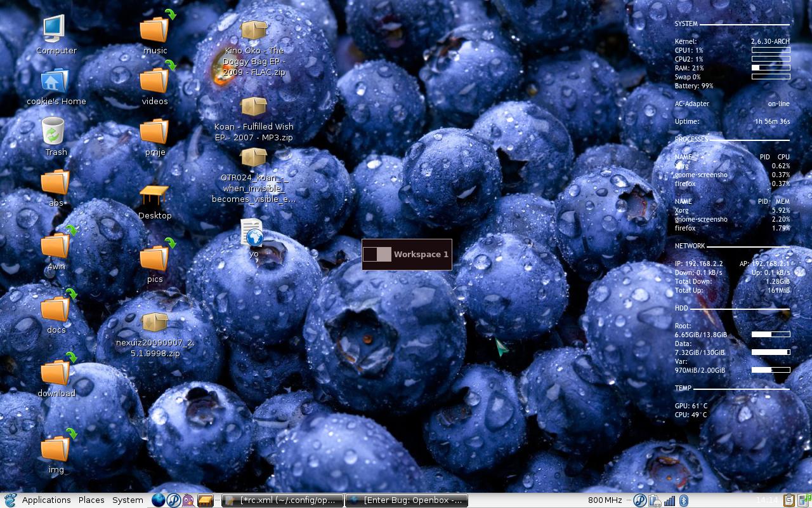Launch the web browser globe icon in panel
This screenshot has width=812, height=508.
pyautogui.click(x=159, y=500)
